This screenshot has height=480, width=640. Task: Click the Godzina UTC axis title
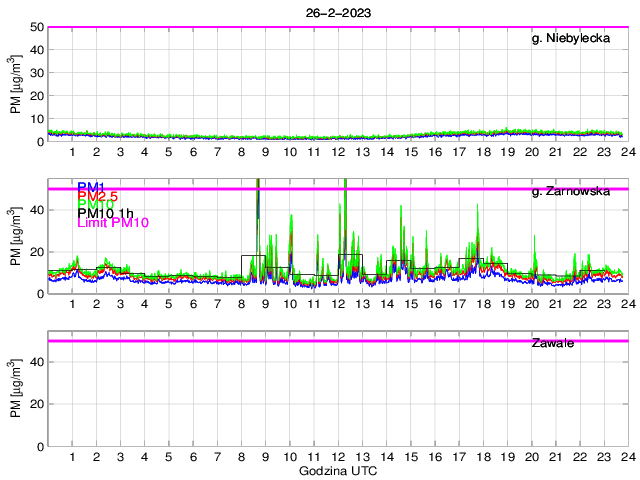click(338, 470)
